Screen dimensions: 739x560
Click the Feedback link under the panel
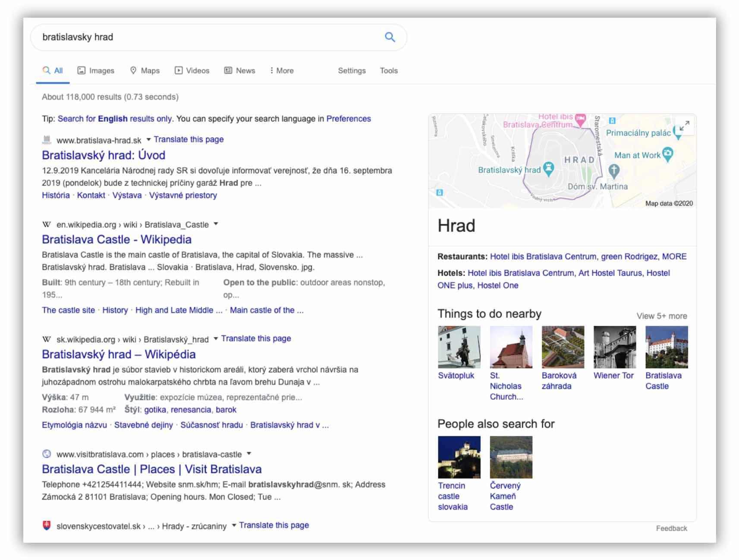tap(671, 529)
